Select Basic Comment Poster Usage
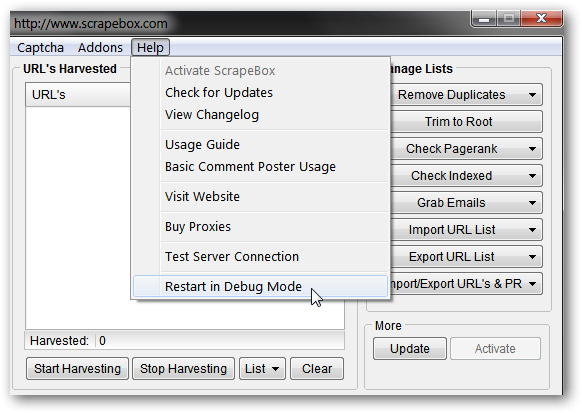The width and height of the screenshot is (582, 413). 250,167
